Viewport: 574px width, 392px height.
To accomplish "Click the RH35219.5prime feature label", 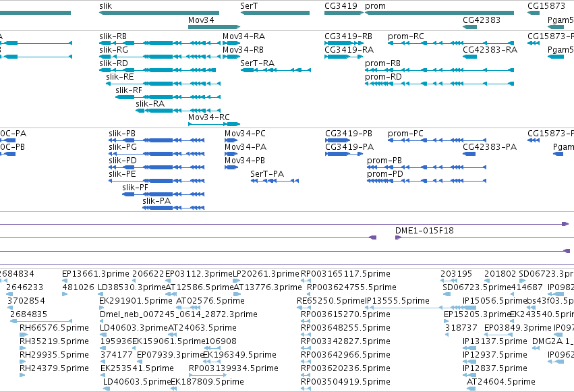I will tap(54, 341).
